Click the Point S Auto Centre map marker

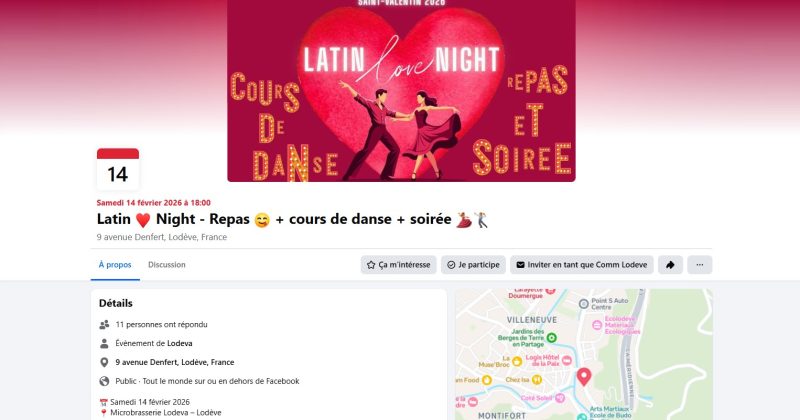(584, 304)
